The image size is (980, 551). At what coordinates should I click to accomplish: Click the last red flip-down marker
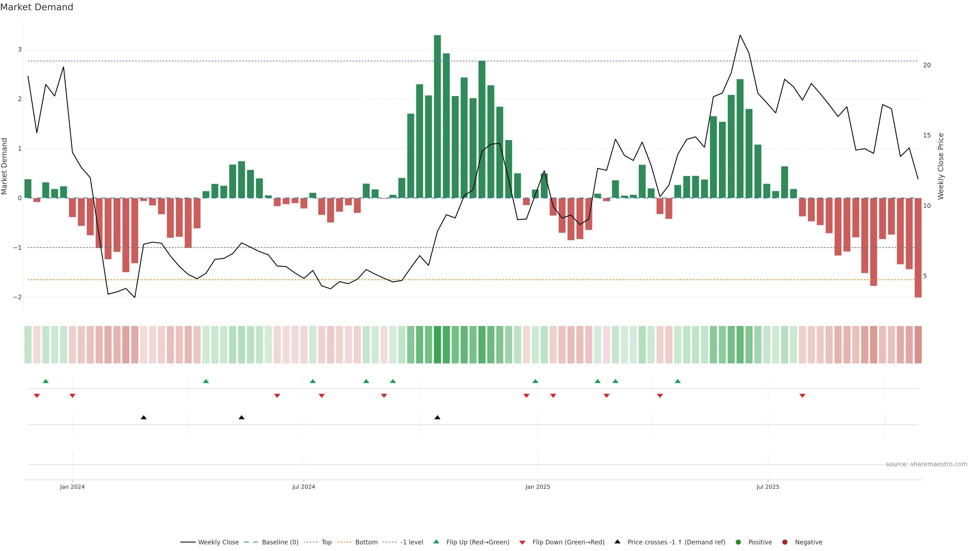802,396
